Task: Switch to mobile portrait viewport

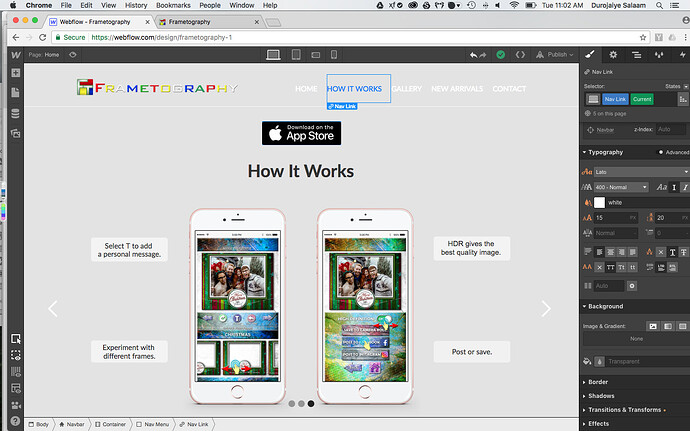Action: pyautogui.click(x=334, y=55)
